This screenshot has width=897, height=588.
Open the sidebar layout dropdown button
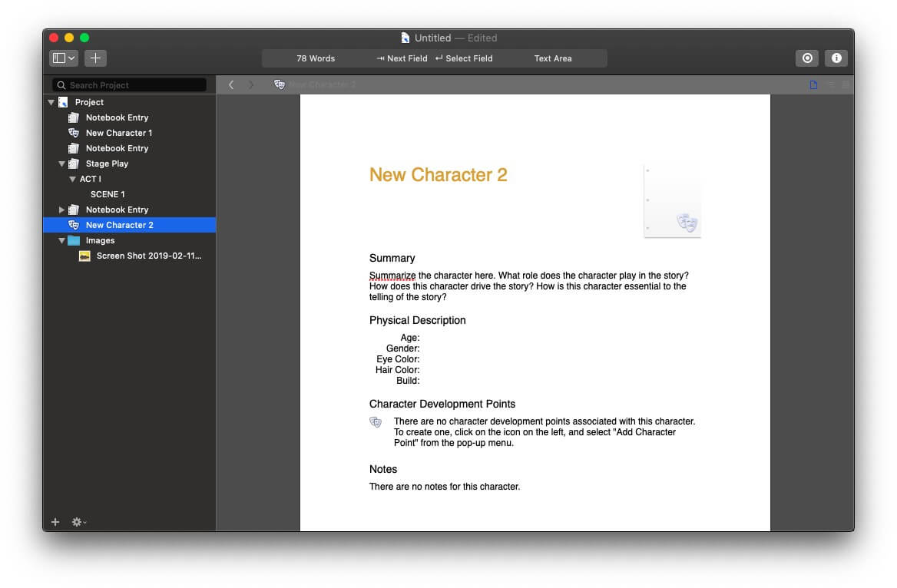[64, 58]
